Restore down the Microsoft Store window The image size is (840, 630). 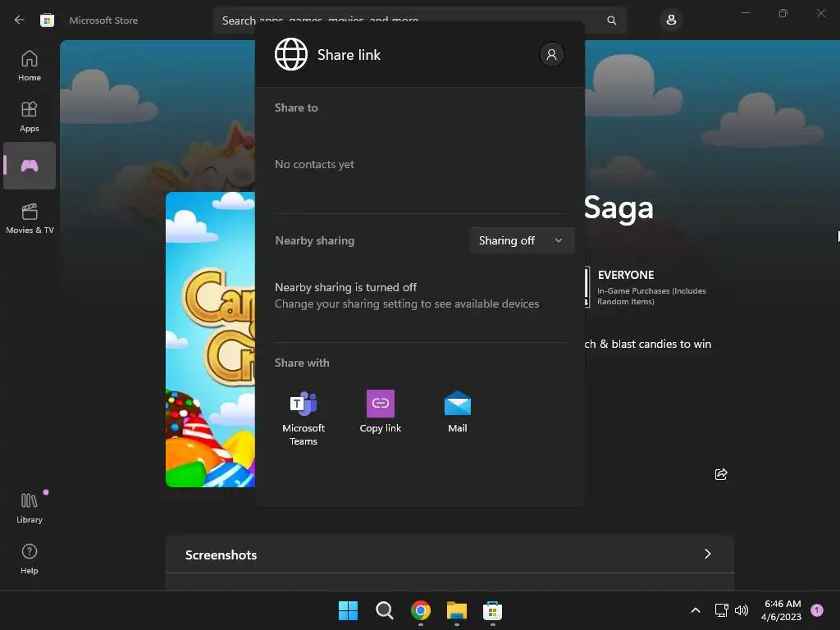point(783,13)
